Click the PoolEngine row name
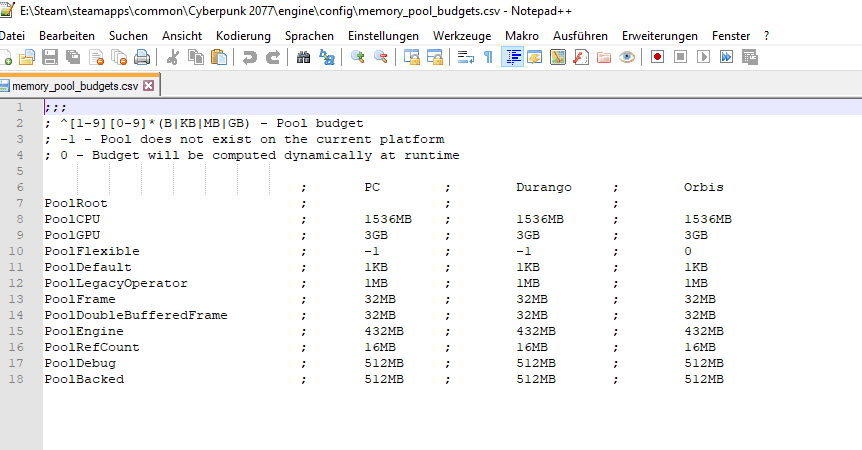 tap(84, 331)
